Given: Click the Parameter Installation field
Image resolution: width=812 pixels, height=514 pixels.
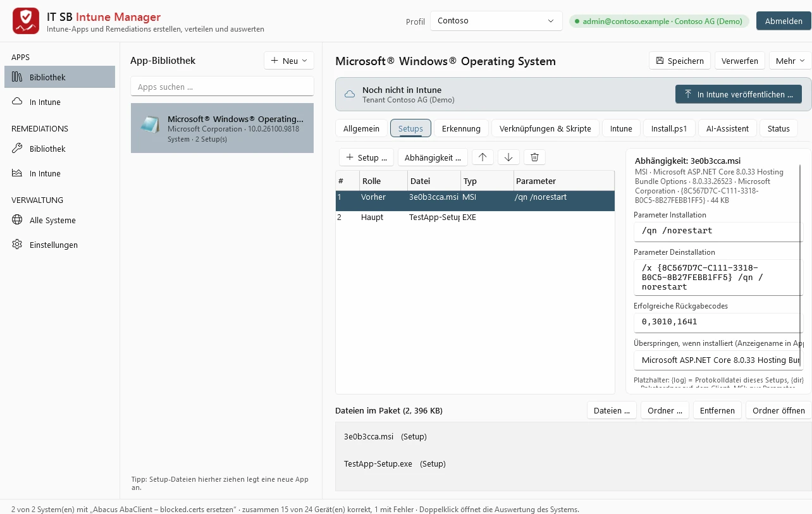Looking at the screenshot, I should 718,231.
